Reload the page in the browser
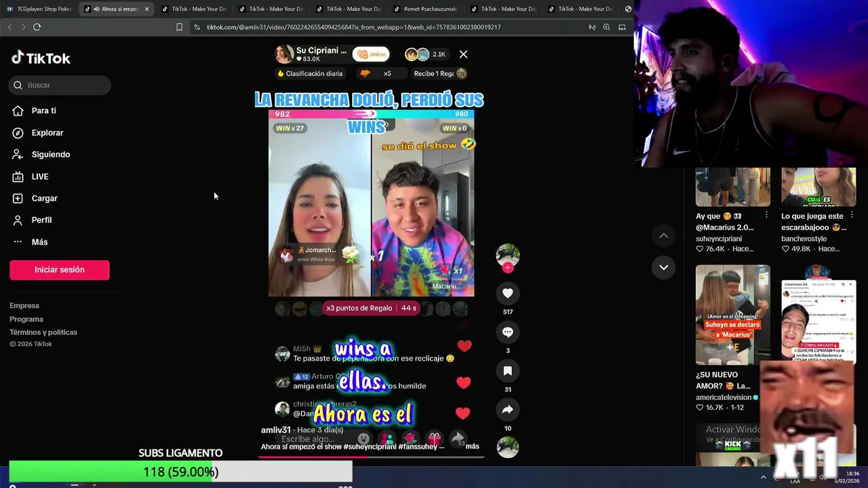868x488 pixels. tap(37, 27)
